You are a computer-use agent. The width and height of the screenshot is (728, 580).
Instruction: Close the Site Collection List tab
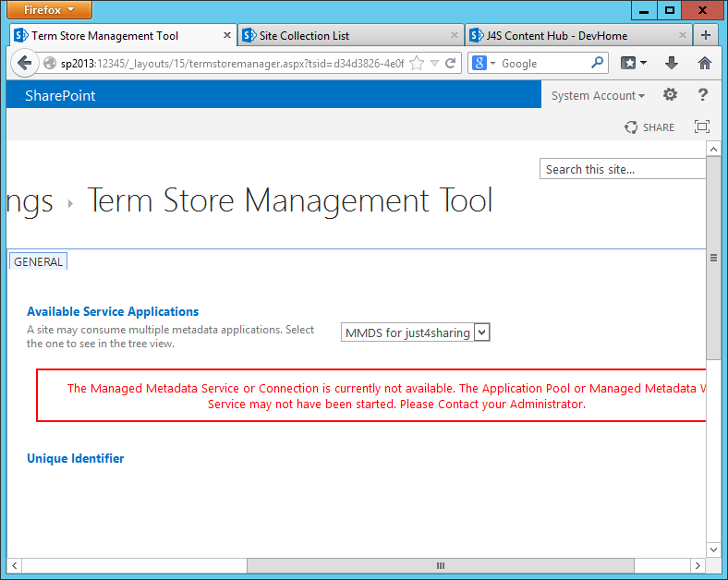(454, 35)
